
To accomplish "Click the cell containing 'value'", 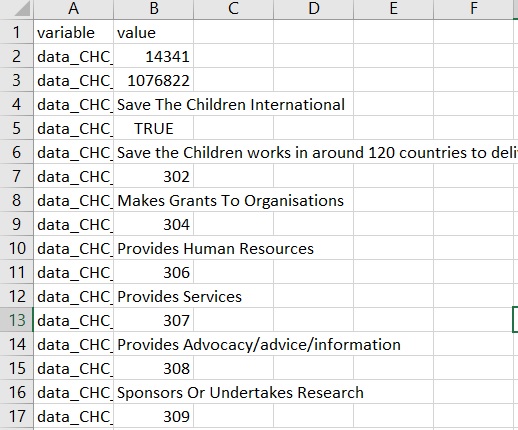I will [154, 32].
